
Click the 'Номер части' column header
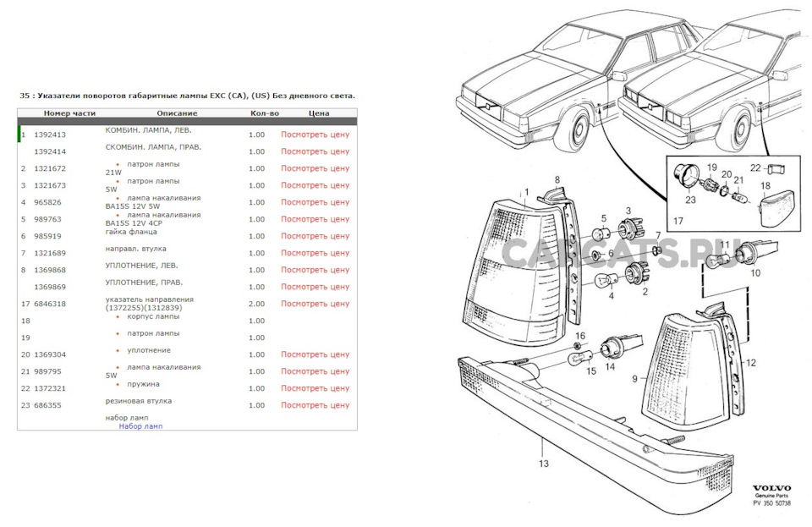coord(69,113)
